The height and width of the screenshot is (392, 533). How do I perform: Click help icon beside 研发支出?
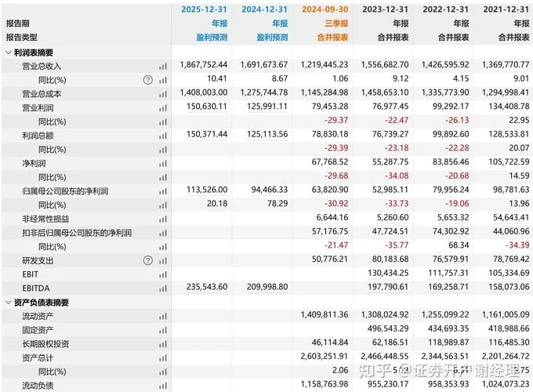coord(148,260)
